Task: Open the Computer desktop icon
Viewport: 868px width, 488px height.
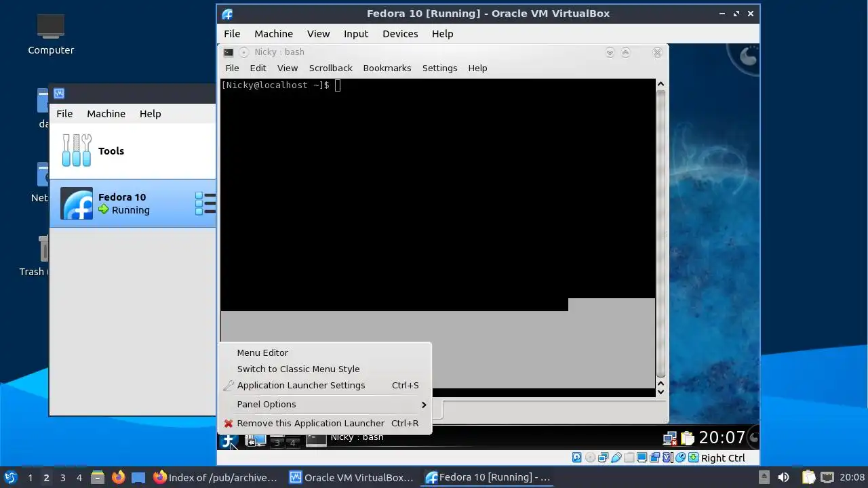Action: coord(51,35)
